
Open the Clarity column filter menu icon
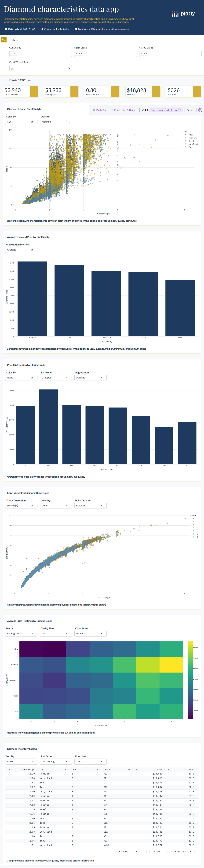(x=129, y=770)
